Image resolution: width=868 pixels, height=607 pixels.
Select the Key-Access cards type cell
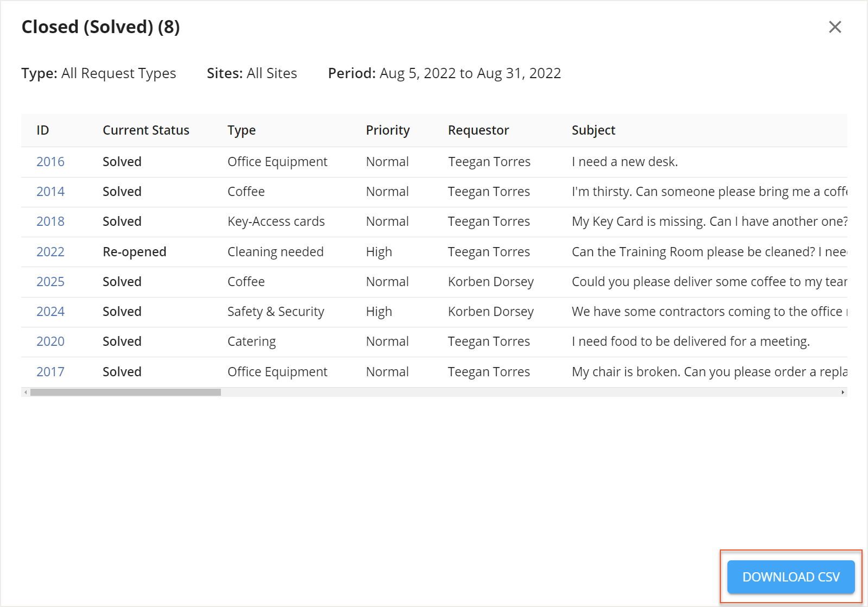click(x=276, y=222)
